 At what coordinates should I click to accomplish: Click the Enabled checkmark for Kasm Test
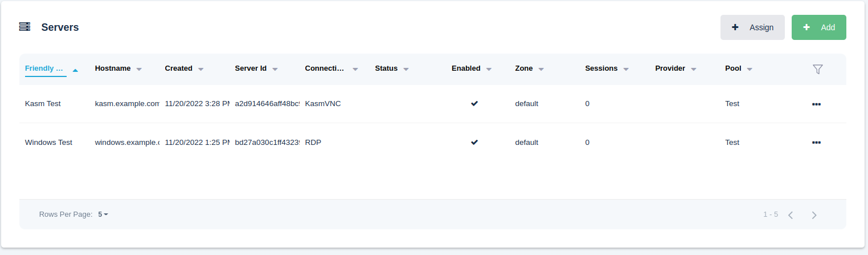(474, 104)
